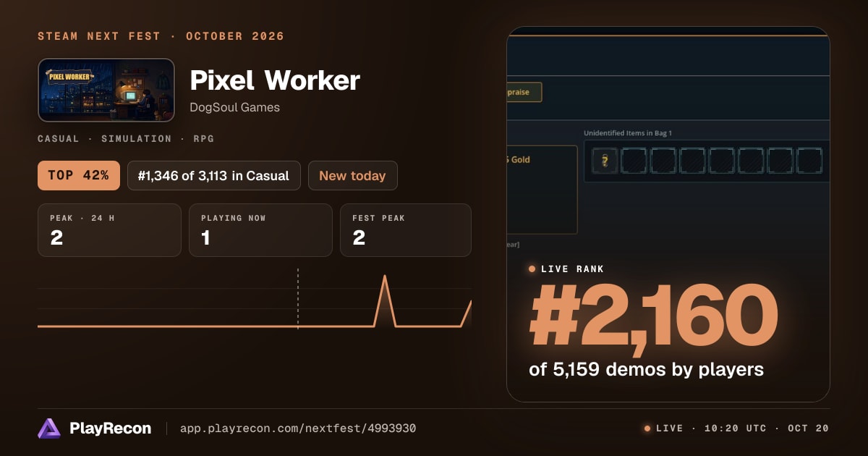
Task: Click the Pixel Worker title
Action: (275, 80)
